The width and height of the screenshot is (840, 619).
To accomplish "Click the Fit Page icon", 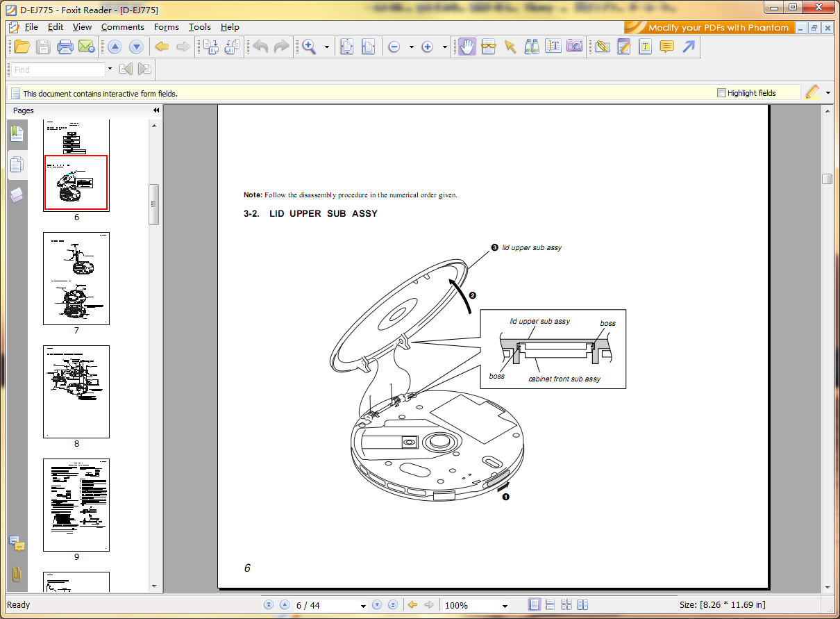I will (347, 47).
